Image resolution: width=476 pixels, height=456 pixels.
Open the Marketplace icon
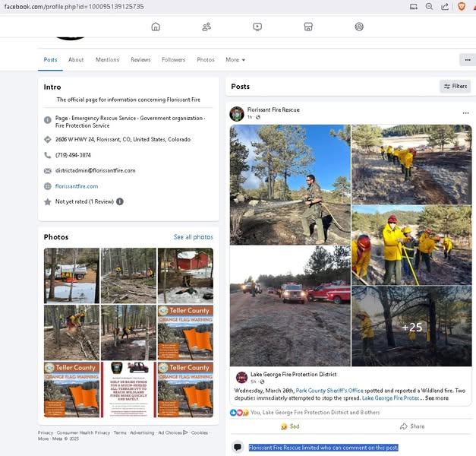coord(308,27)
